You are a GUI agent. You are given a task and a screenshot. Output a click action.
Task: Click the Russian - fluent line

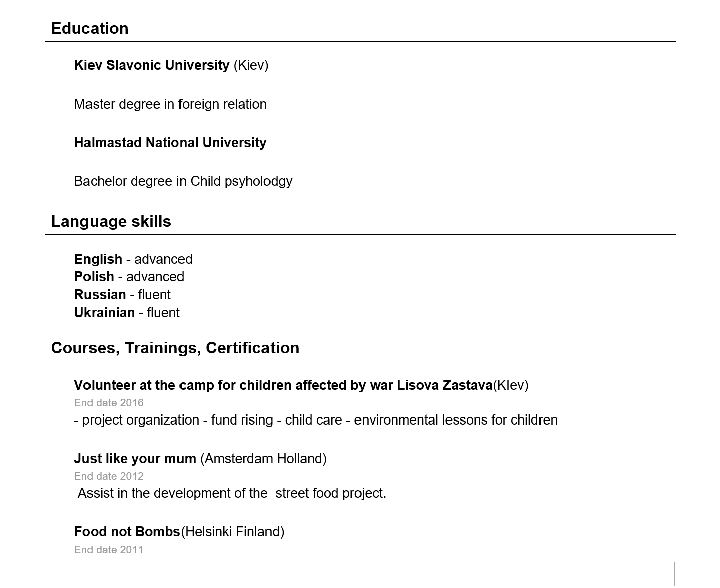point(122,295)
